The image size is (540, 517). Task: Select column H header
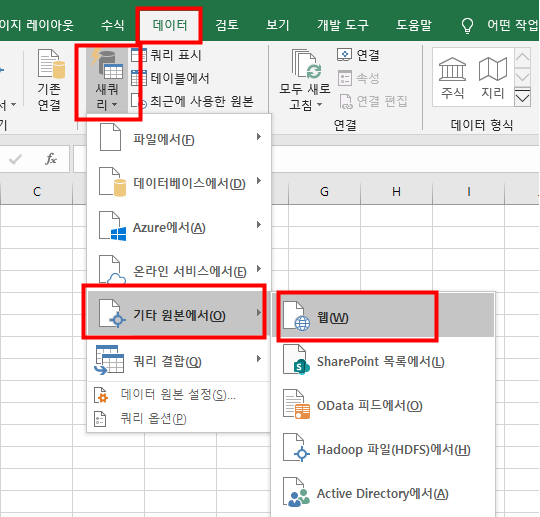coord(396,192)
